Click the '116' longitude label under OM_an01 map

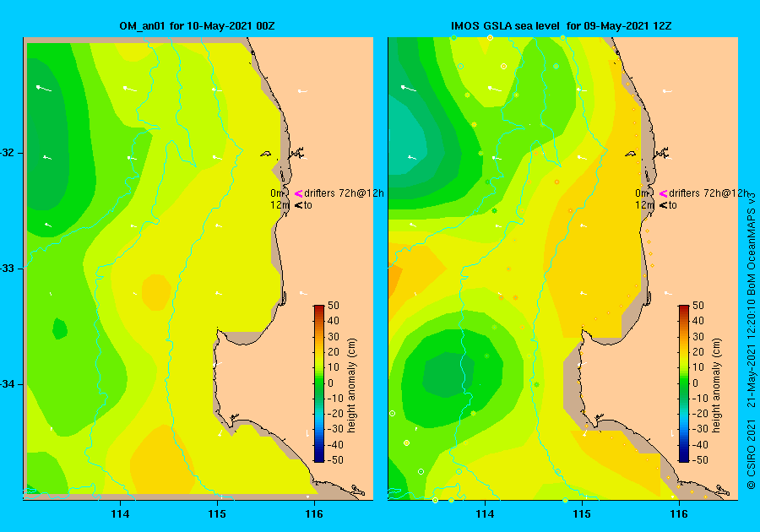click(314, 514)
